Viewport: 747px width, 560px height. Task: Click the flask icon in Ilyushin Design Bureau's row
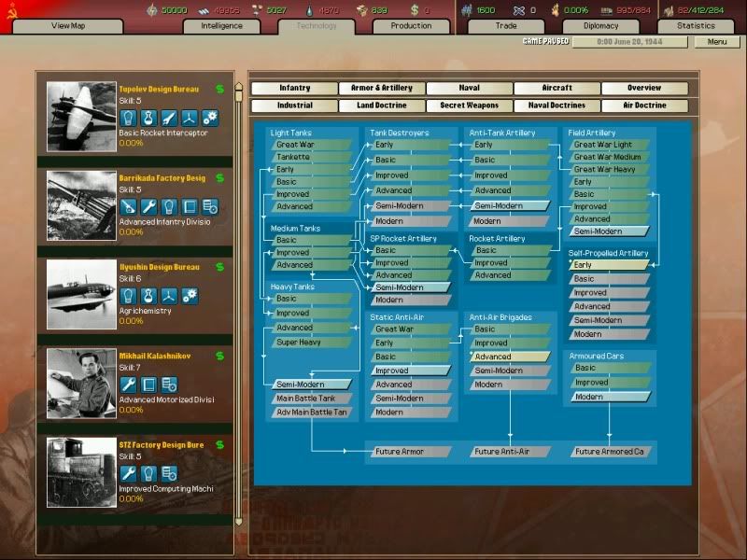[148, 296]
